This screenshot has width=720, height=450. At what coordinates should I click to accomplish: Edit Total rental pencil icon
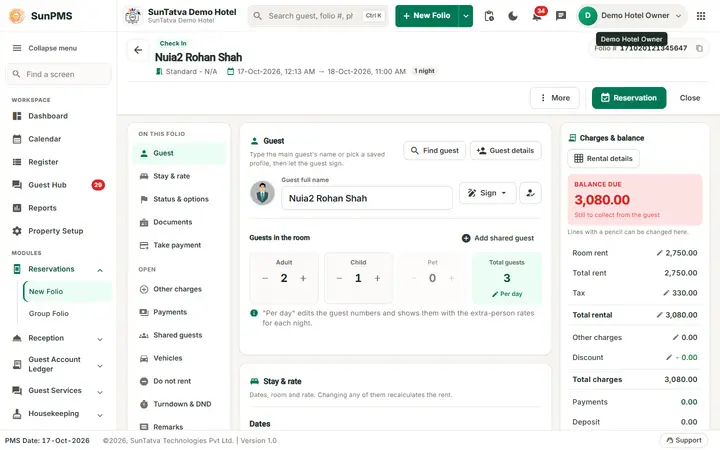659,315
